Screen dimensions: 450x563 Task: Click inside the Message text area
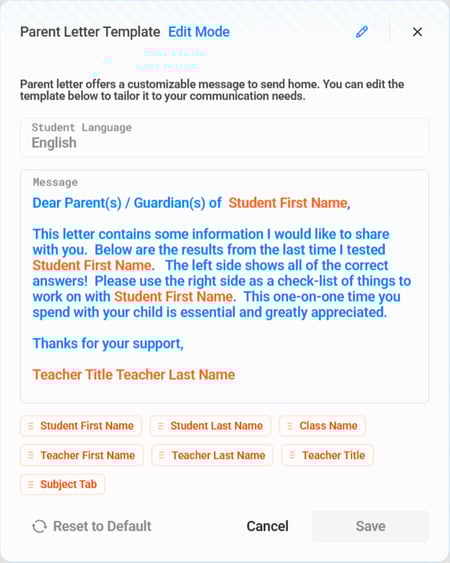224,286
